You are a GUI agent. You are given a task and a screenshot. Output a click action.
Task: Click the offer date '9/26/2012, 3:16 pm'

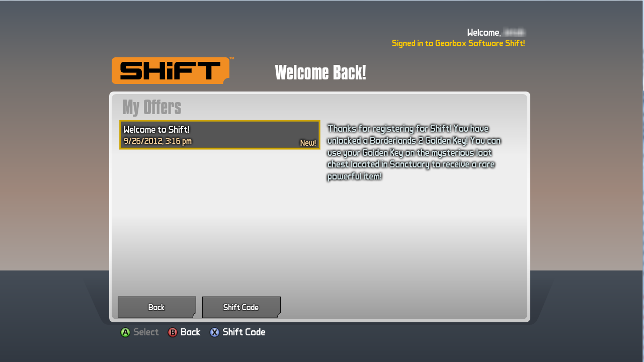tap(158, 141)
